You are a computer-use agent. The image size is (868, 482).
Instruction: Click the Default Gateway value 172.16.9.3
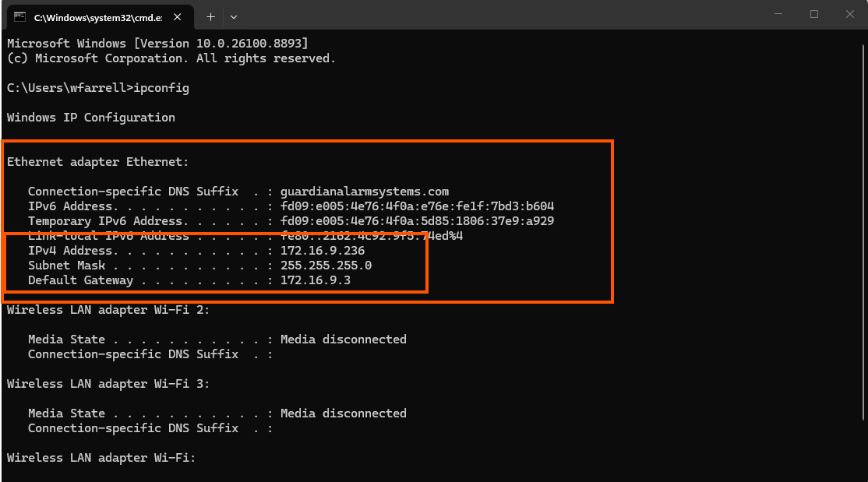(x=315, y=280)
